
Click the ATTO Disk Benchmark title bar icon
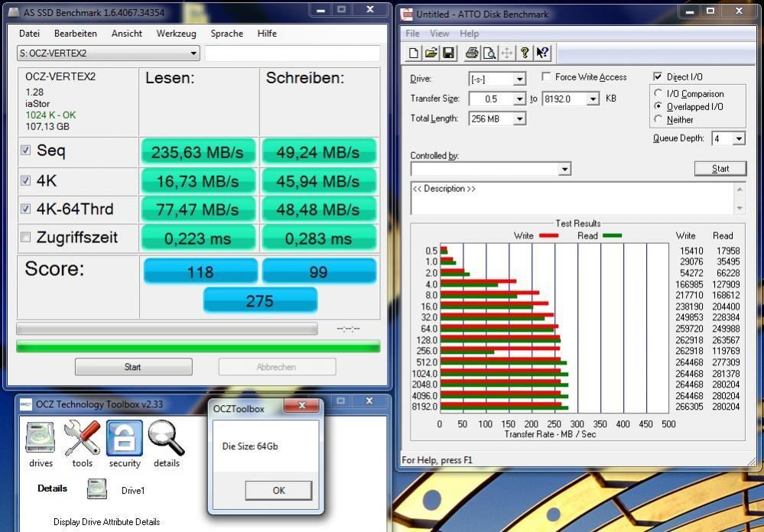406,14
